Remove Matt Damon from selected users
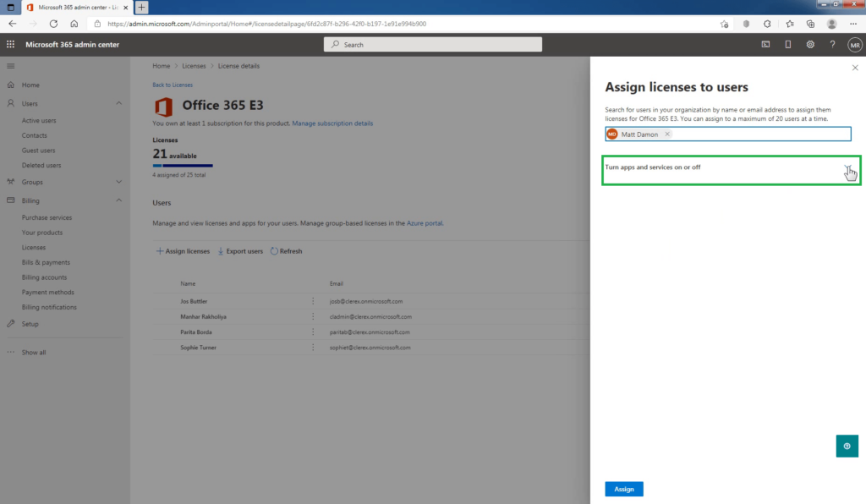Image resolution: width=866 pixels, height=504 pixels. [x=667, y=134]
